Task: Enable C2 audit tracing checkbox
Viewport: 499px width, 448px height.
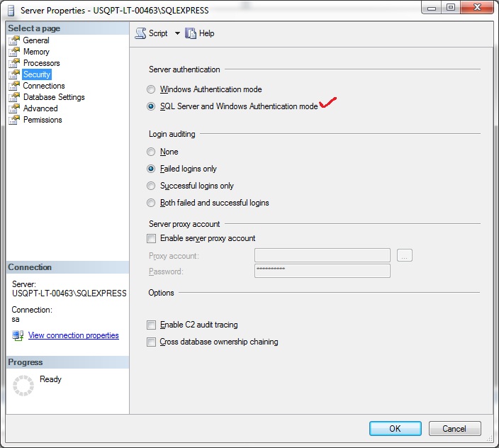Action: tap(151, 325)
